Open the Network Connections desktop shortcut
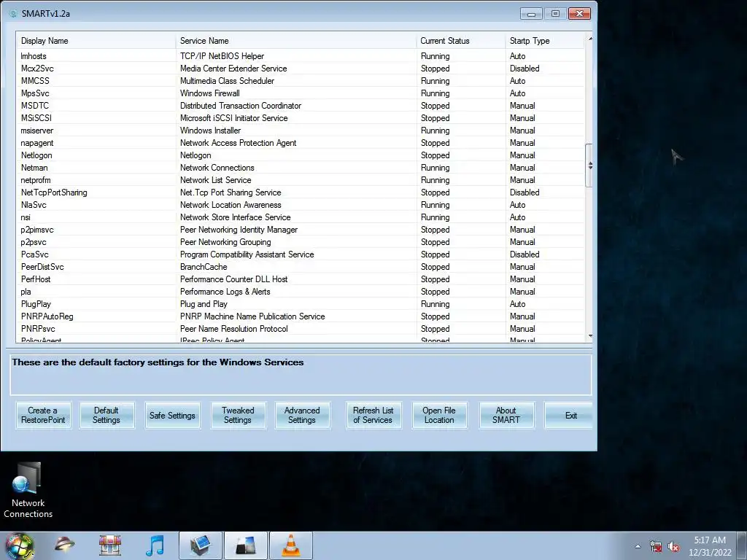This screenshot has width=747, height=560. [x=28, y=491]
